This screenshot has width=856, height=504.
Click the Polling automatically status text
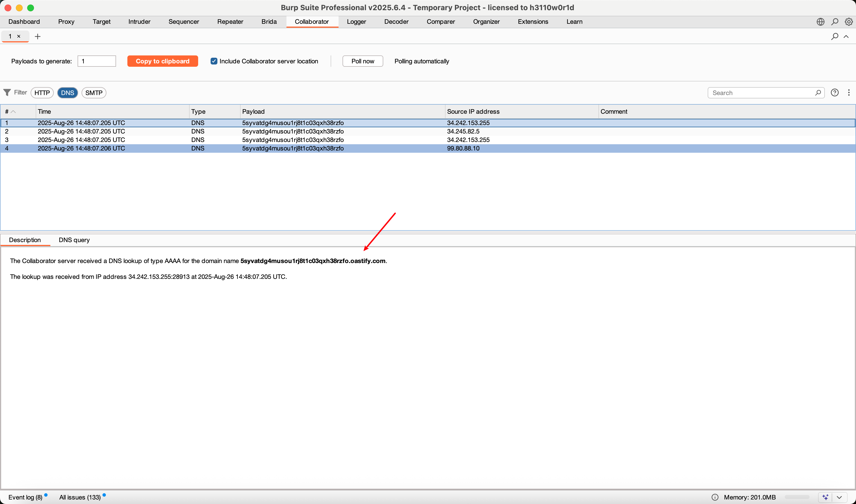pyautogui.click(x=422, y=61)
